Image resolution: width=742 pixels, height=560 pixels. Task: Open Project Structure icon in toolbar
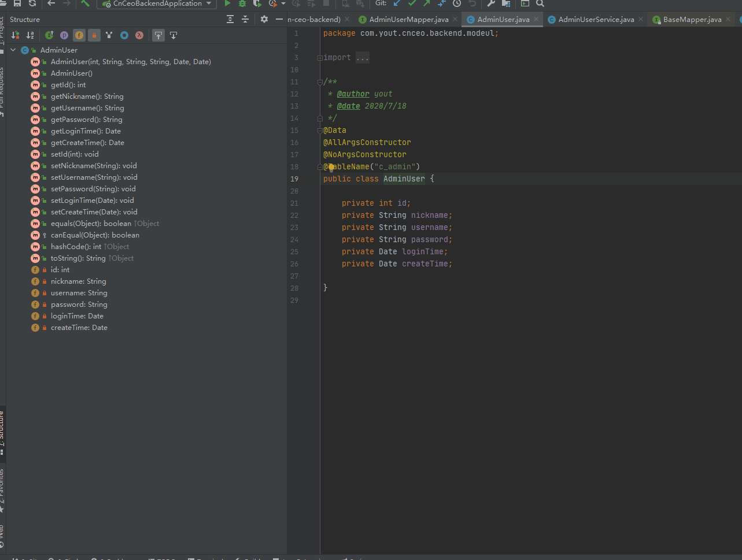506,3
